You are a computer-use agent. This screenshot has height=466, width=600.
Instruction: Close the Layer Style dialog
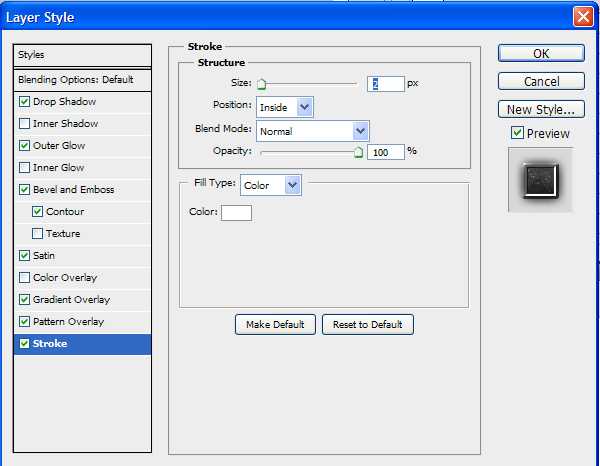[x=583, y=17]
